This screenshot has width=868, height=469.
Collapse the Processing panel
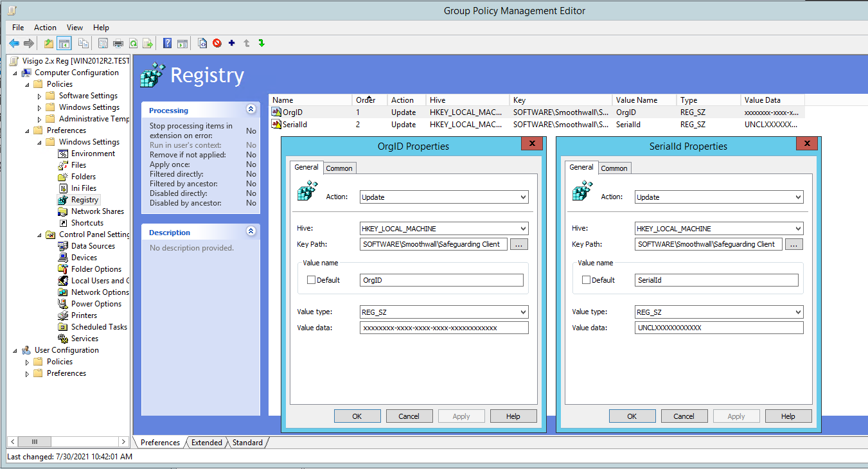coord(251,110)
